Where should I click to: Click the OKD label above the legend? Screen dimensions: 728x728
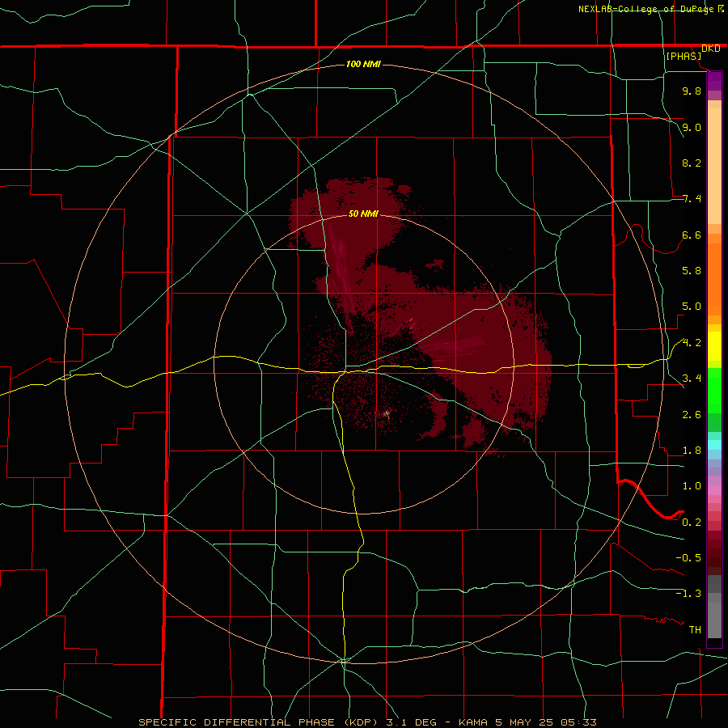[710, 49]
